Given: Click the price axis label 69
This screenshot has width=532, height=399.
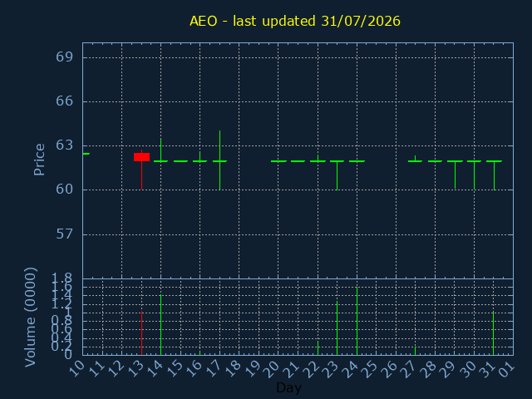Looking at the screenshot, I should click(64, 57).
